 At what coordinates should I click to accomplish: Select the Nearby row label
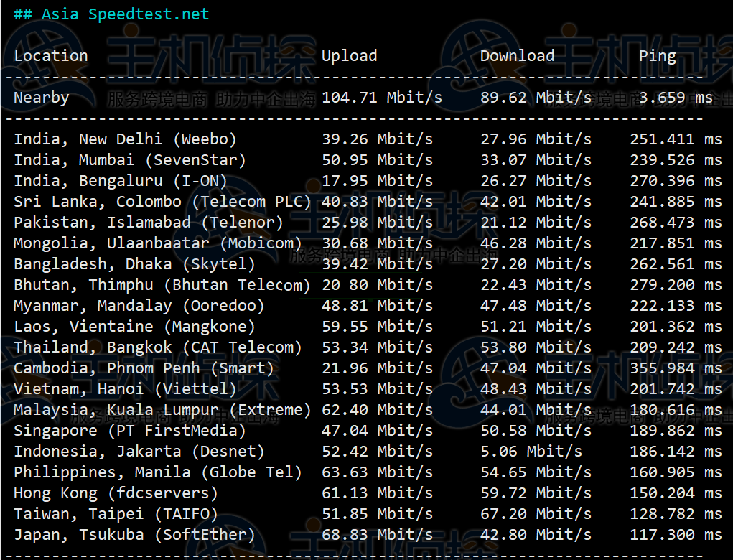[x=42, y=98]
